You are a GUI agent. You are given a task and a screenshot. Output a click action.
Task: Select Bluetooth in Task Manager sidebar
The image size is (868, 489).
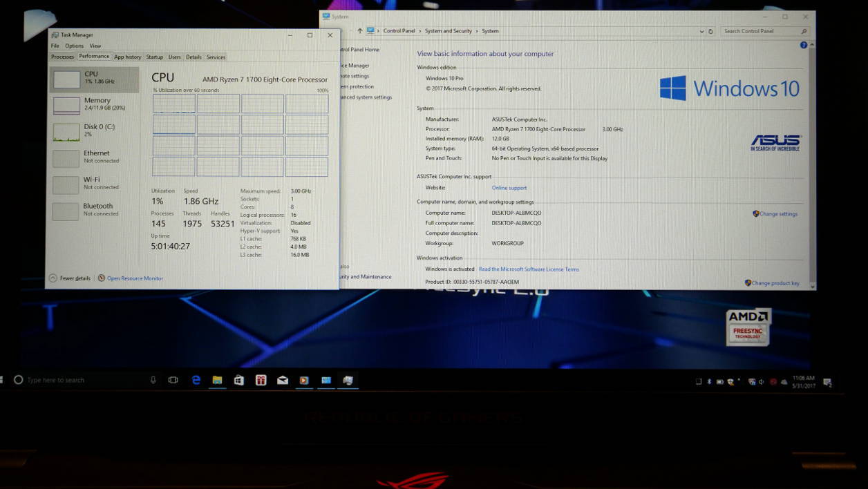coord(94,210)
